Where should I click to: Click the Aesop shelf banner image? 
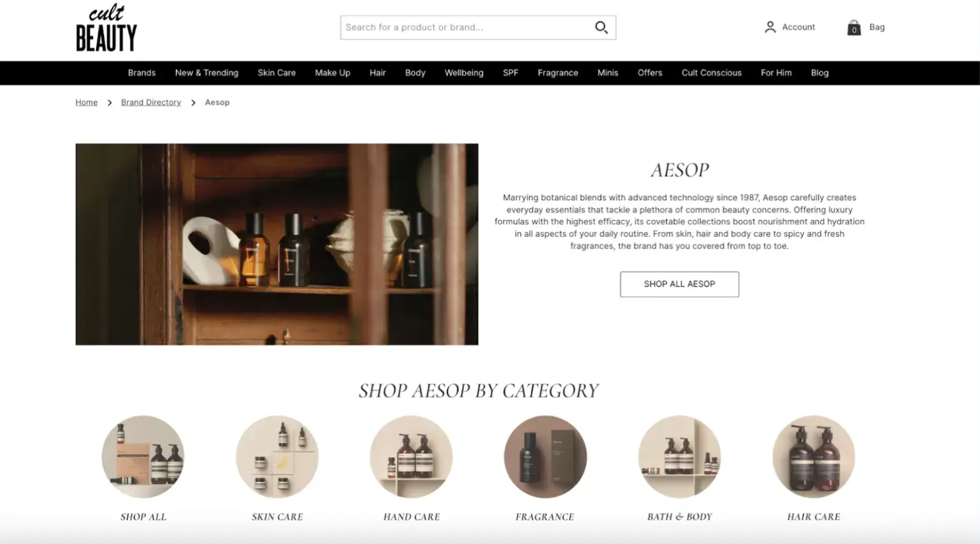[277, 244]
